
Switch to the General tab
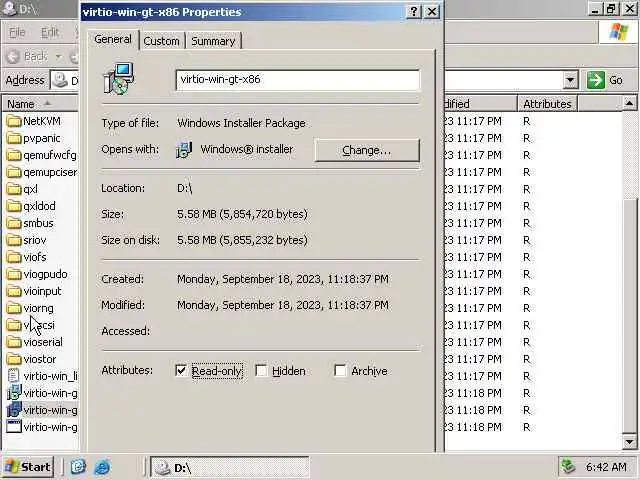tap(113, 40)
